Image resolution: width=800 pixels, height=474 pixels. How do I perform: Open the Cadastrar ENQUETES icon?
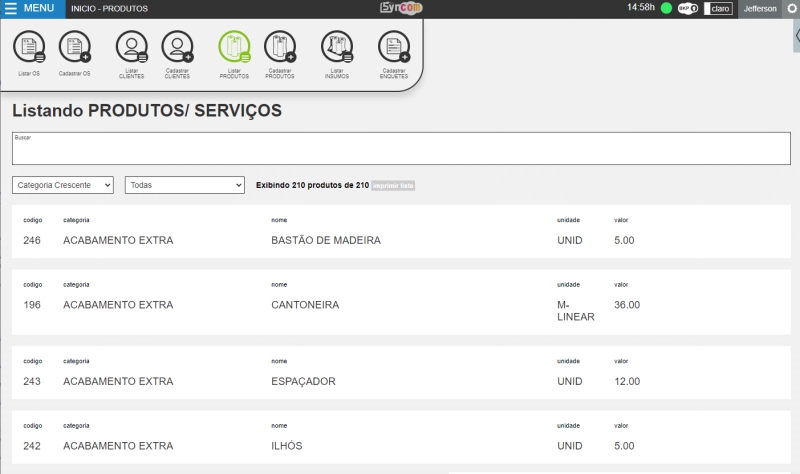(x=394, y=47)
